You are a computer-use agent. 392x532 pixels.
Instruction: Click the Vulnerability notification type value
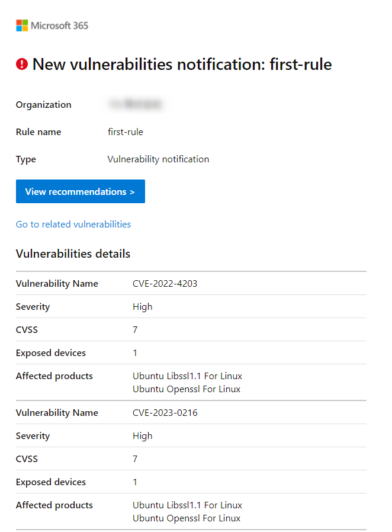[158, 159]
